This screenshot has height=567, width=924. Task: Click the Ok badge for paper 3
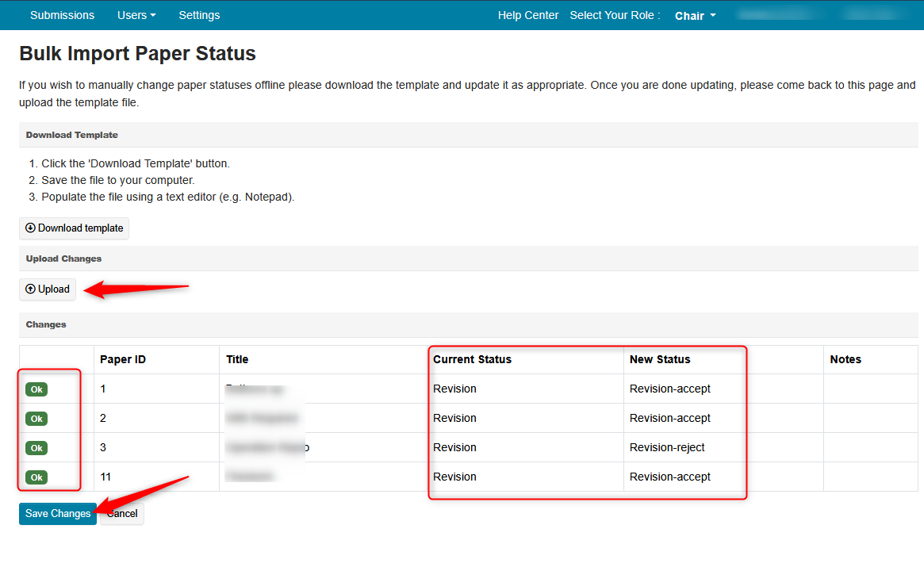pyautogui.click(x=36, y=448)
